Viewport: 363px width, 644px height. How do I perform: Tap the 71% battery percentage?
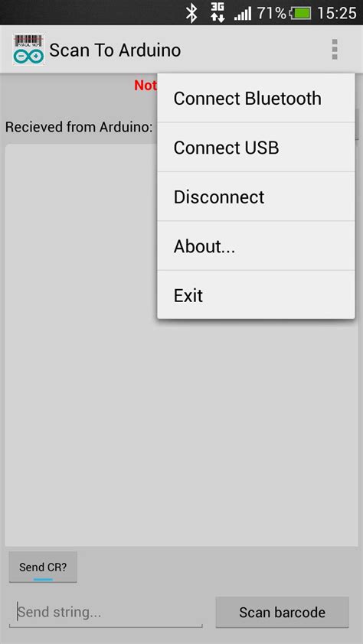click(271, 13)
